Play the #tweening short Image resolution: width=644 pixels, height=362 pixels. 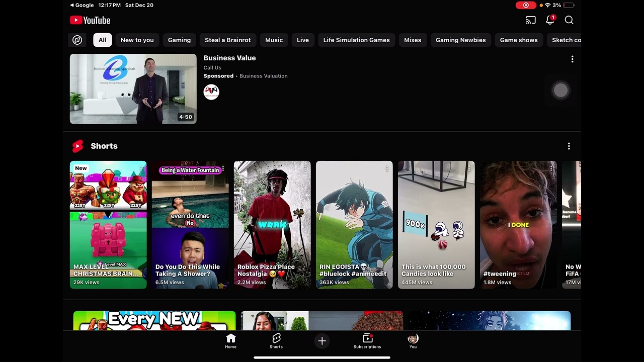point(518,225)
